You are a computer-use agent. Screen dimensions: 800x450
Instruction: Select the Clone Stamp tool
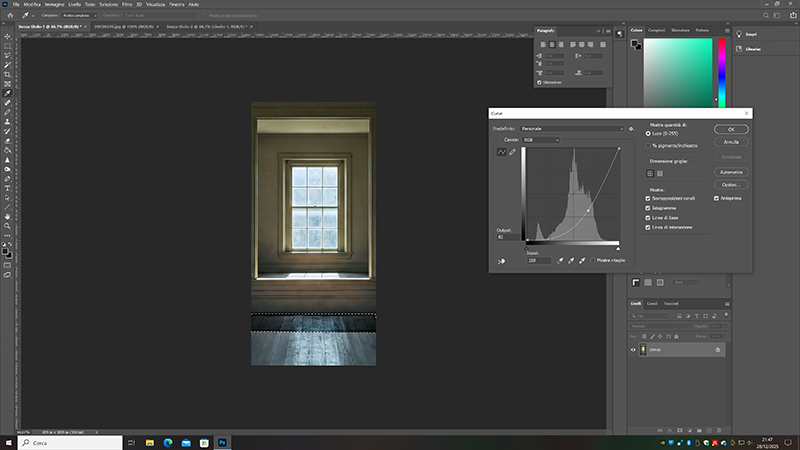[x=7, y=121]
